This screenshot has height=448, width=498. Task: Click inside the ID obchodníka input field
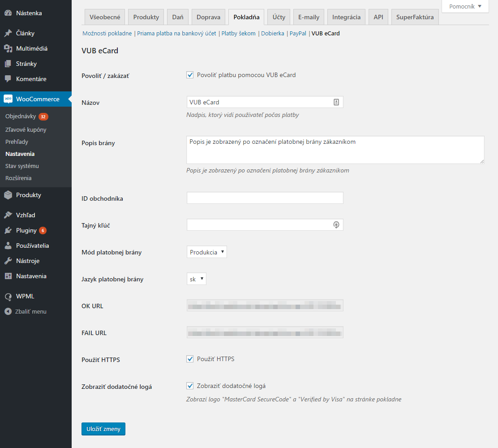click(265, 198)
